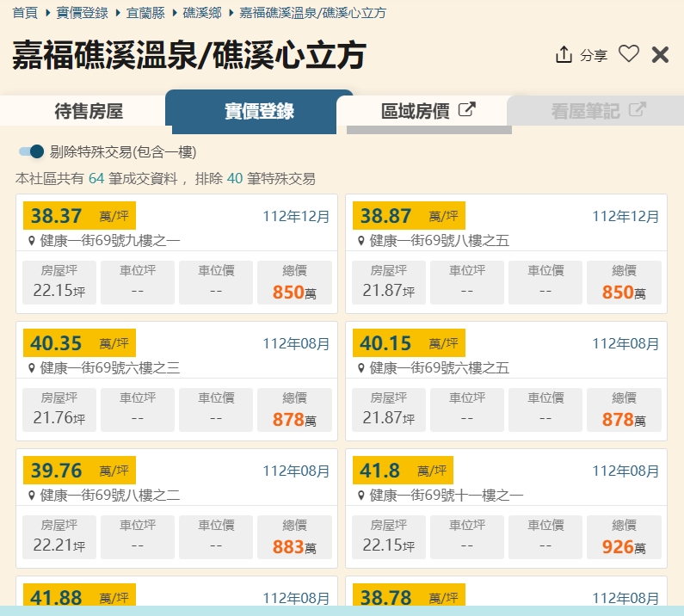Screen dimensions: 684x616
Task: Click location pin for 健康一街69號八樓之五
Action: [360, 241]
